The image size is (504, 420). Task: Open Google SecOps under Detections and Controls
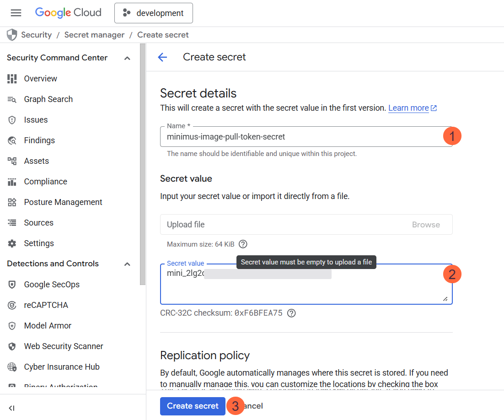51,284
